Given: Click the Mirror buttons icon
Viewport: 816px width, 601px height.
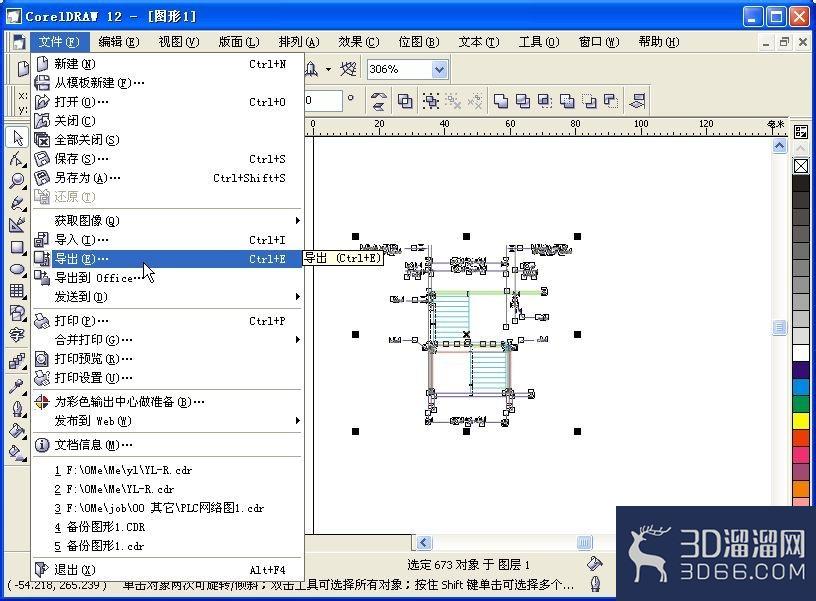Looking at the screenshot, I should (x=378, y=100).
